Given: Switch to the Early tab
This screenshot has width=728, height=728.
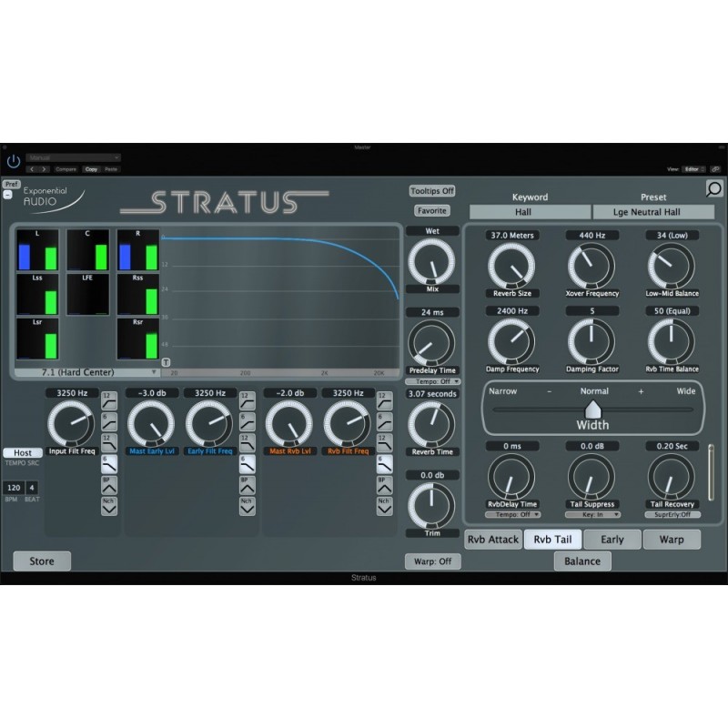Looking at the screenshot, I should [612, 539].
